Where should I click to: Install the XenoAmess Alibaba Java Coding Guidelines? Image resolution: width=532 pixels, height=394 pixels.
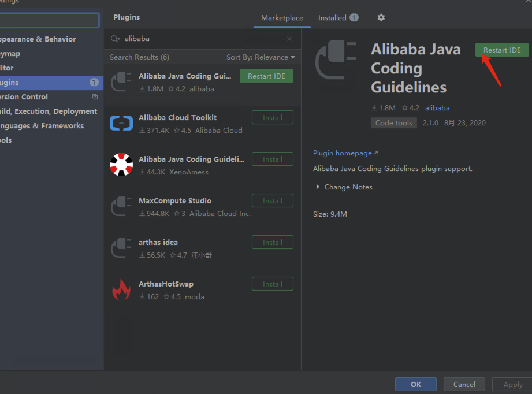[273, 159]
